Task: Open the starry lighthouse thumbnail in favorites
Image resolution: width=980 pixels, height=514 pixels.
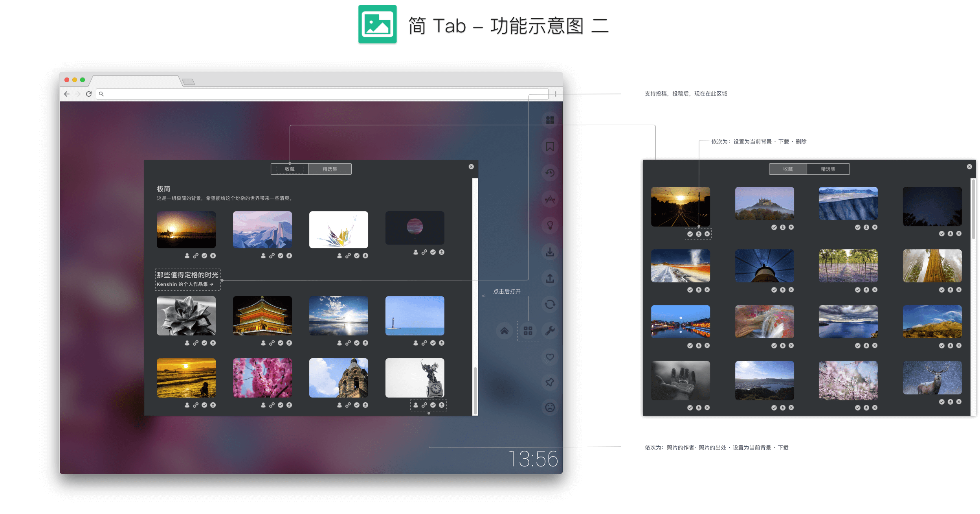Action: [x=765, y=266]
